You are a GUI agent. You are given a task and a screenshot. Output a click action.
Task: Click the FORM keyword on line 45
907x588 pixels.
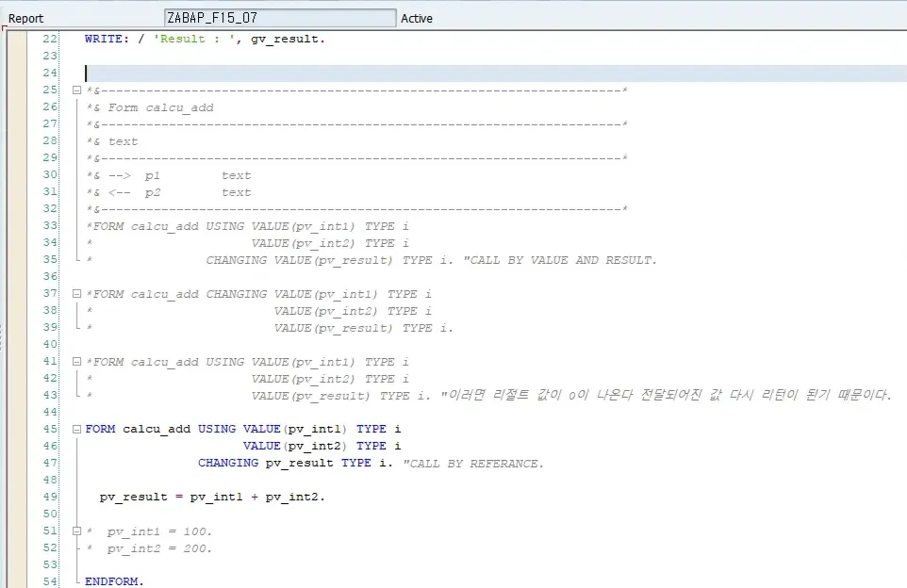[x=100, y=429]
